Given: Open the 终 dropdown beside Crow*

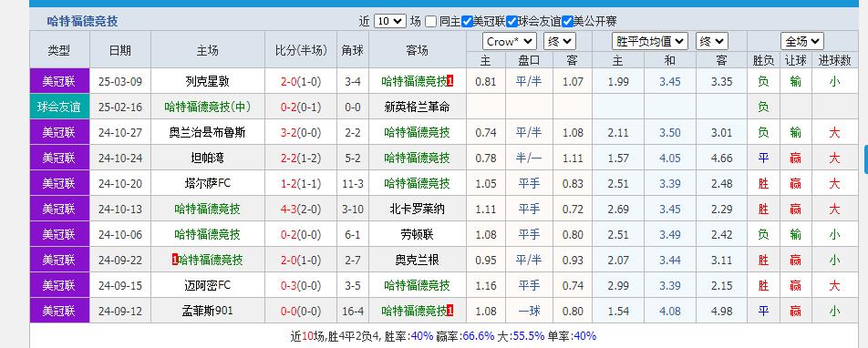Looking at the screenshot, I should pyautogui.click(x=560, y=42).
